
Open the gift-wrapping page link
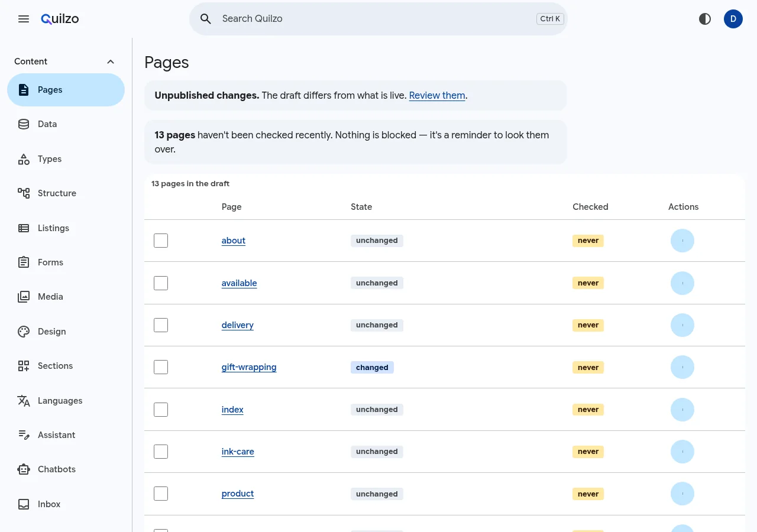coord(249,367)
